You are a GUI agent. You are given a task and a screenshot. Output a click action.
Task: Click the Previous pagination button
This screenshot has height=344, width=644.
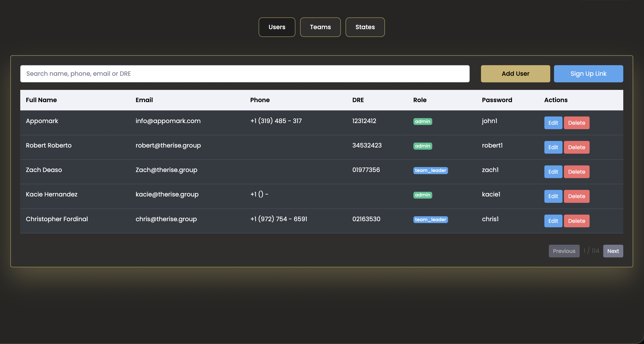[x=564, y=251]
